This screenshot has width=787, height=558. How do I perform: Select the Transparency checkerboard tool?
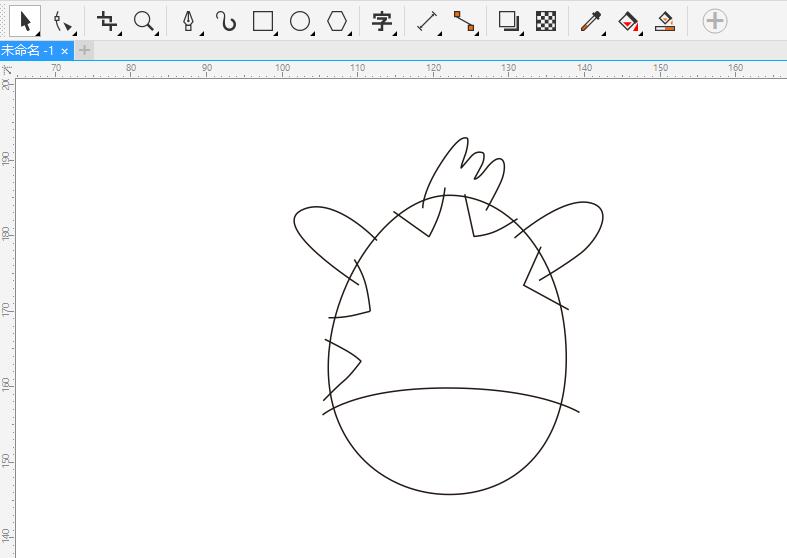(x=546, y=22)
